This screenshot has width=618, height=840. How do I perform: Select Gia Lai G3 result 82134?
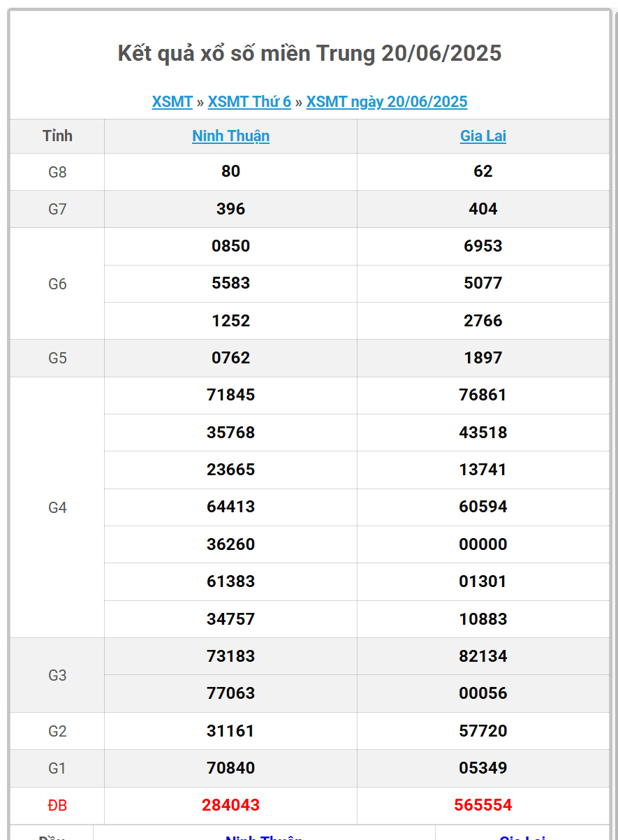(483, 656)
